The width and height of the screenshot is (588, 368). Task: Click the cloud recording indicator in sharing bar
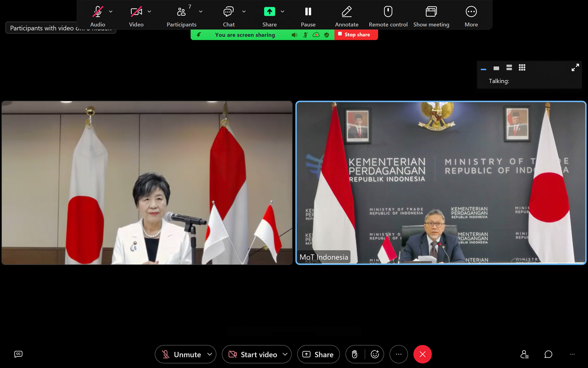click(x=316, y=35)
